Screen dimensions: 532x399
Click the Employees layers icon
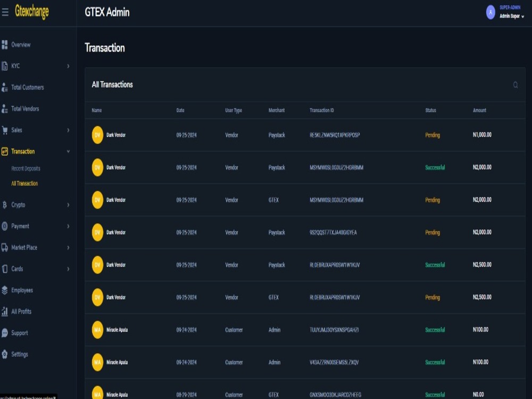(4, 290)
